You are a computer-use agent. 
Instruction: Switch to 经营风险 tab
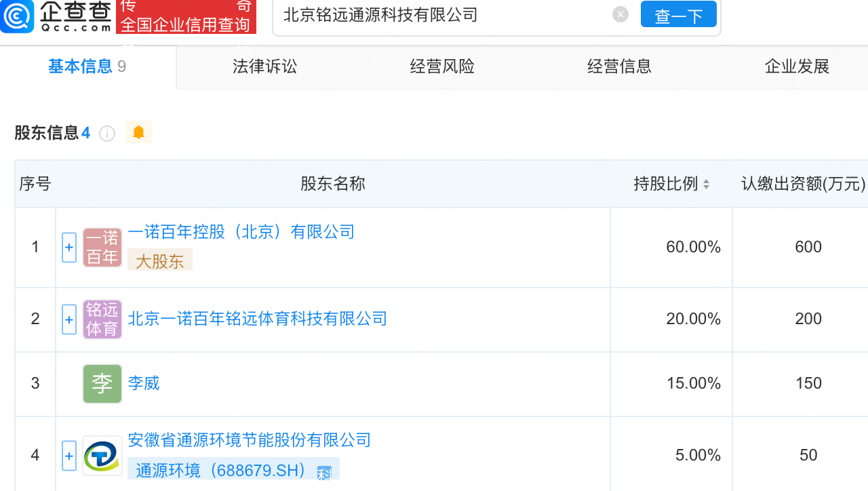click(x=442, y=66)
